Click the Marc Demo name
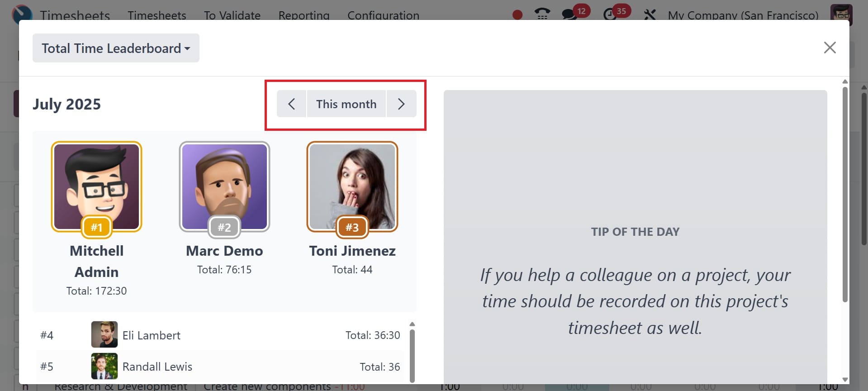This screenshot has width=868, height=391. 224,251
